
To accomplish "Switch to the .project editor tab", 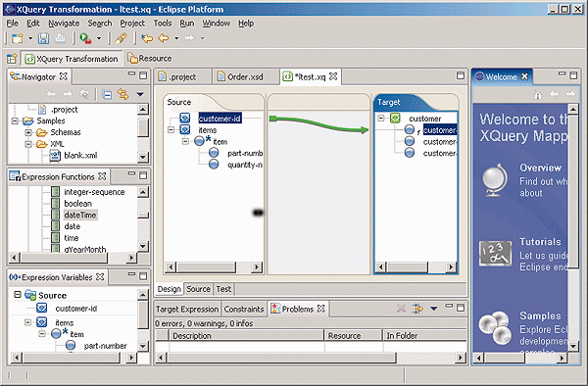I will tap(182, 76).
